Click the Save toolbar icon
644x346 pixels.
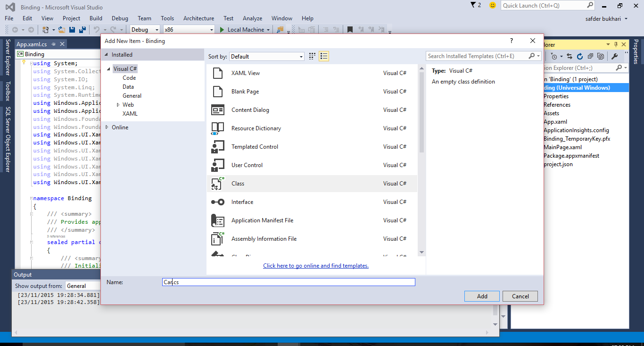coord(73,30)
